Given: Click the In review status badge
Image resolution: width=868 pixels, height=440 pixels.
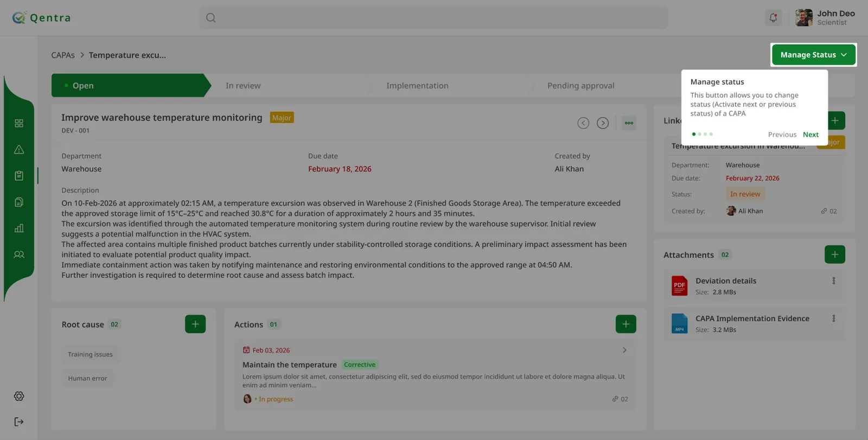Looking at the screenshot, I should click(745, 194).
